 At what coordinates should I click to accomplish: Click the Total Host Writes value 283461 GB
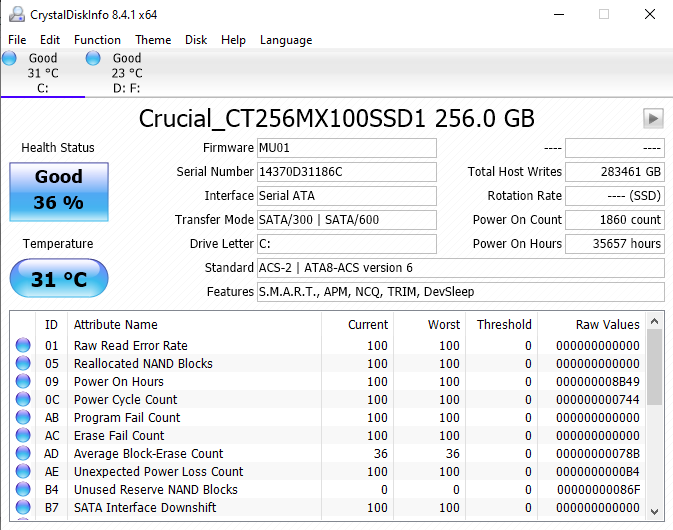coord(615,172)
